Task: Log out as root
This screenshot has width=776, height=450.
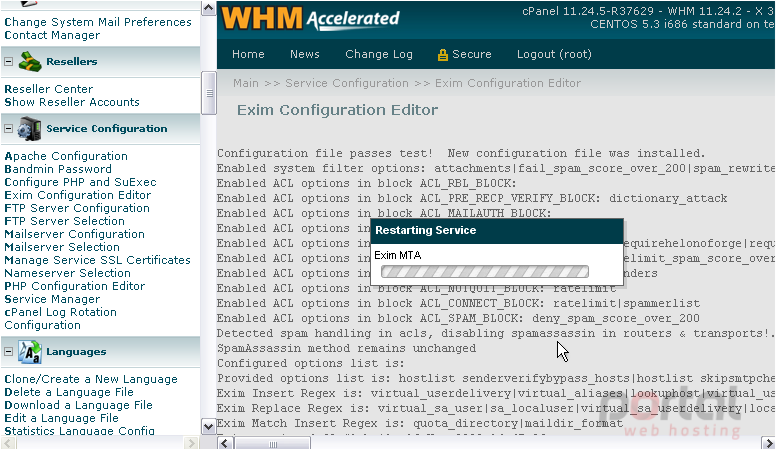Action: pos(554,54)
